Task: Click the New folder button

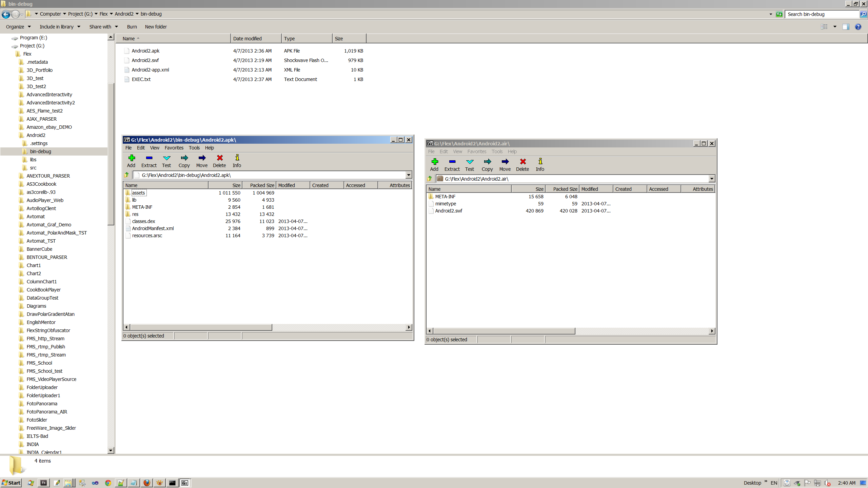Action: pos(156,27)
